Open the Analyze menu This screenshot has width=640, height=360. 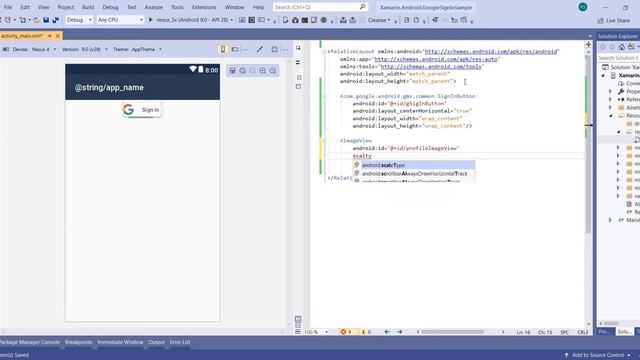(x=153, y=7)
